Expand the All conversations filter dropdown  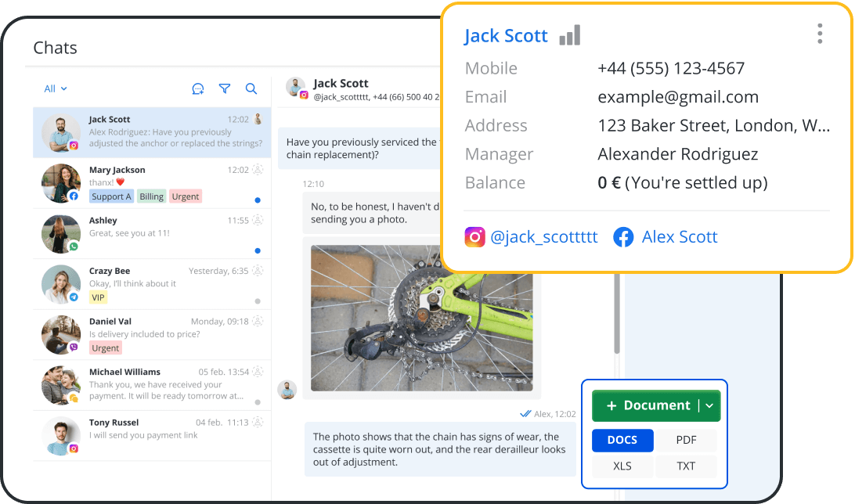pyautogui.click(x=55, y=88)
